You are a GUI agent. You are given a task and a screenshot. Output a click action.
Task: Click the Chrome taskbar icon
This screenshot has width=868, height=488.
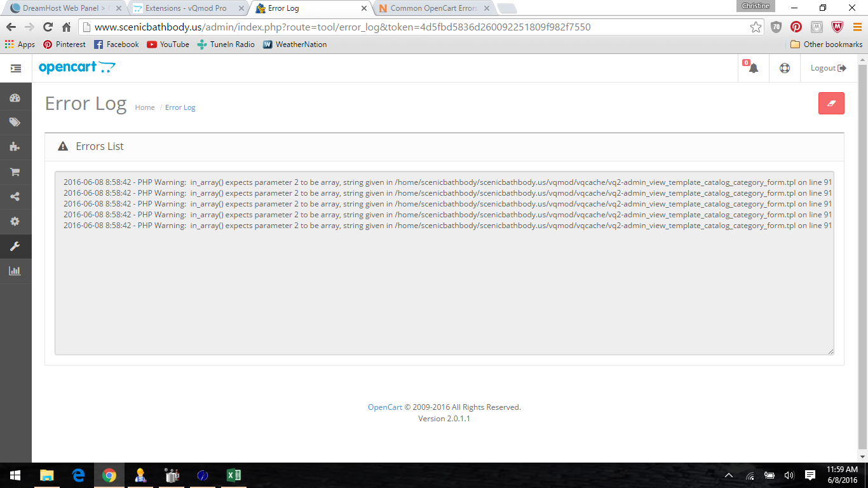coord(109,475)
